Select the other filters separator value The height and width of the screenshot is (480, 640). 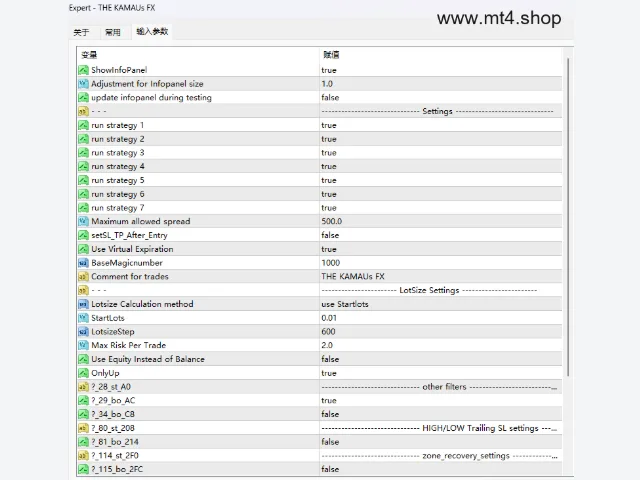click(x=439, y=387)
